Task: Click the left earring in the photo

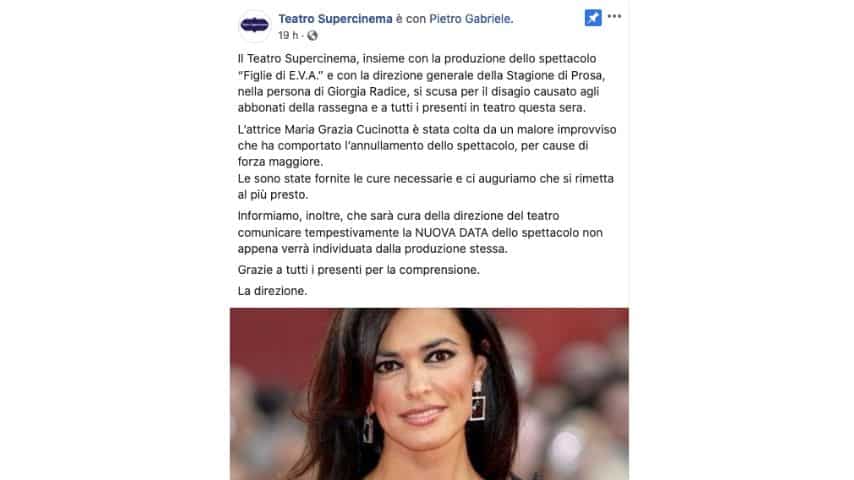Action: (x=368, y=428)
